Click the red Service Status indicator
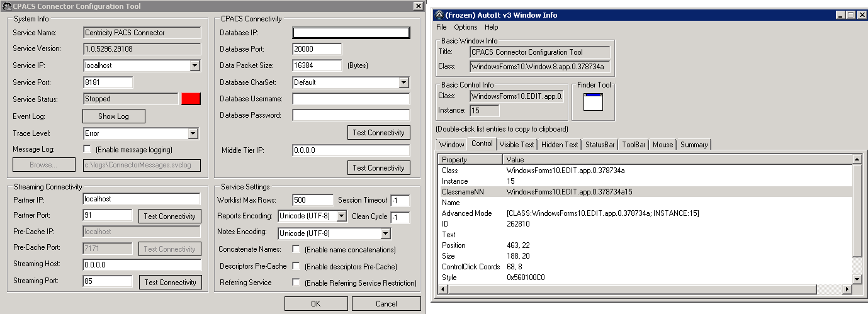Screen dimensions: 868x314 (x=191, y=99)
